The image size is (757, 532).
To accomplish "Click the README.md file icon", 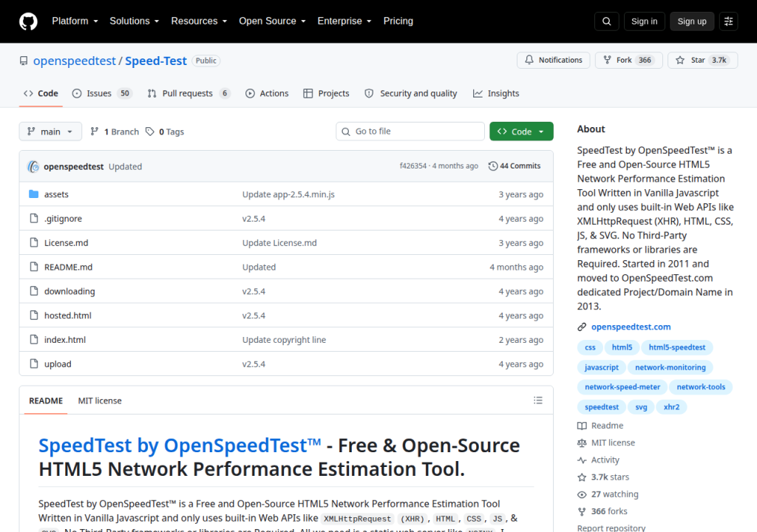I will click(x=34, y=267).
